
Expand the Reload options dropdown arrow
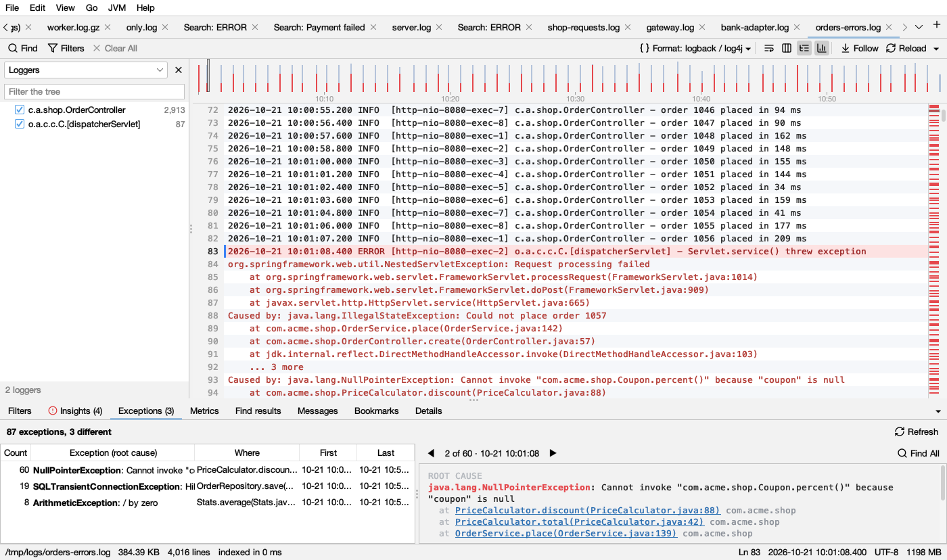pyautogui.click(x=936, y=49)
